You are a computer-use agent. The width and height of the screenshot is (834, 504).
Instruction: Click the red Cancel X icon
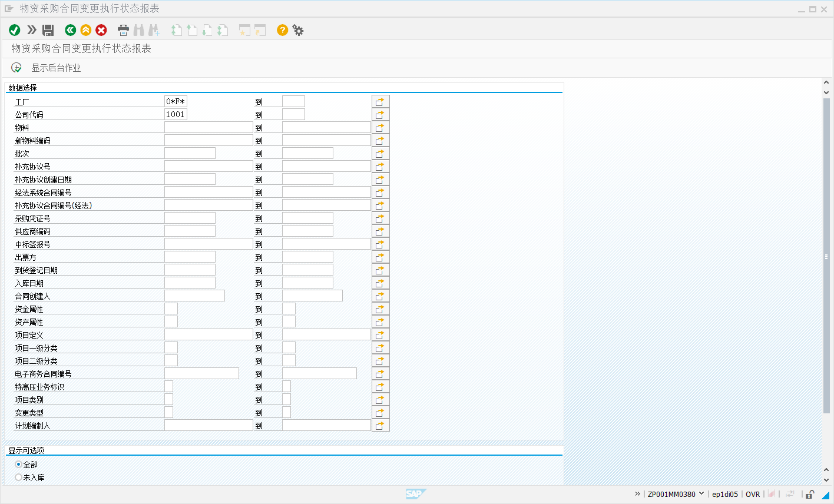(x=101, y=30)
